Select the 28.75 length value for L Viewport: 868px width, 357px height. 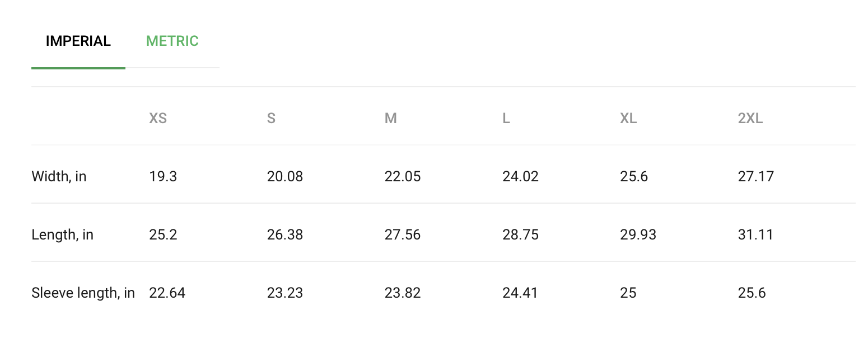521,235
